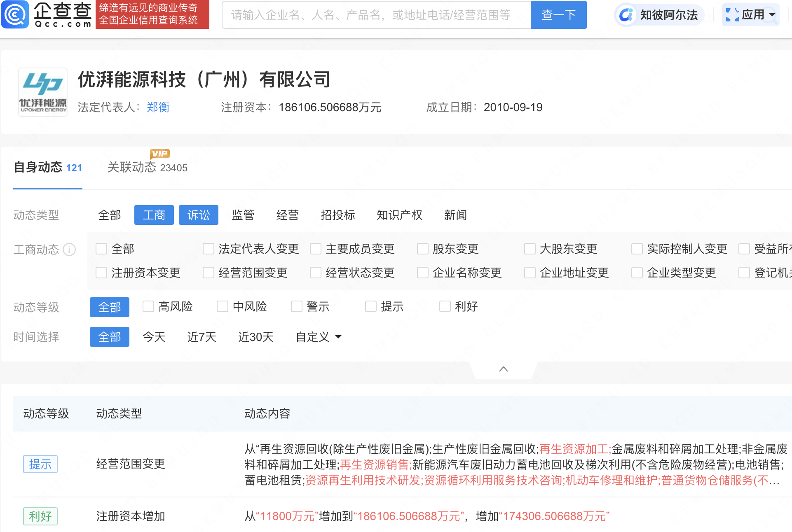Check the 实际控制人变更 checkbox
The height and width of the screenshot is (532, 792).
tap(637, 249)
